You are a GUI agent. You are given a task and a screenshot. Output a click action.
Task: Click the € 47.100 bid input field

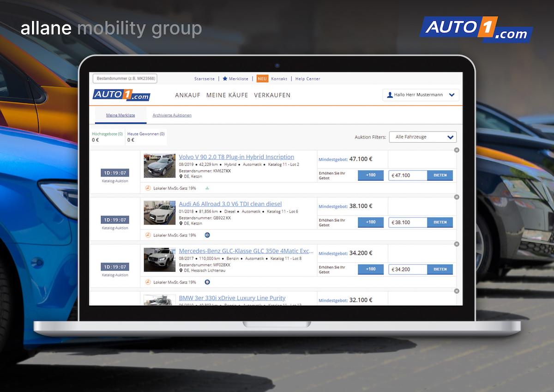[408, 175]
